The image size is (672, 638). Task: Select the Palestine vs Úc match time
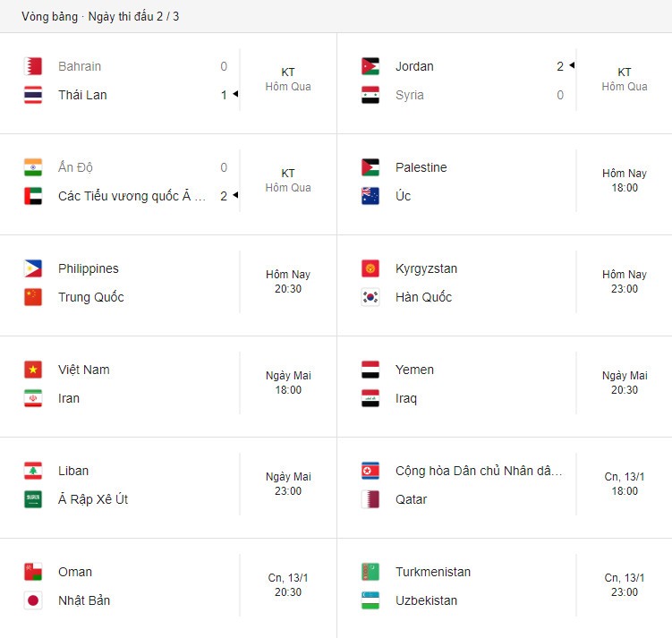point(625,181)
